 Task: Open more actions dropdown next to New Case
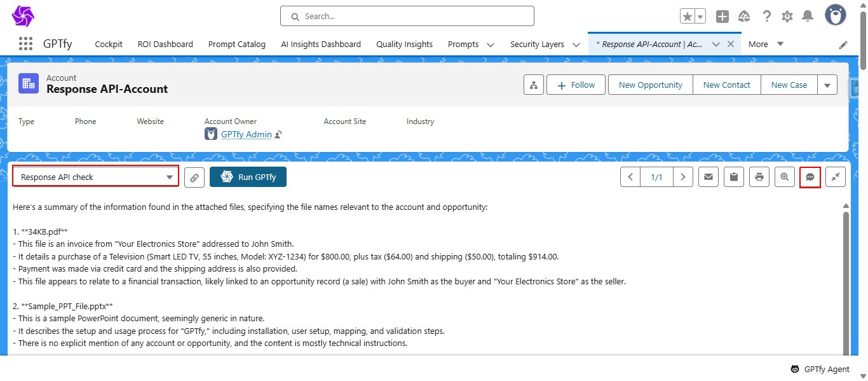827,85
